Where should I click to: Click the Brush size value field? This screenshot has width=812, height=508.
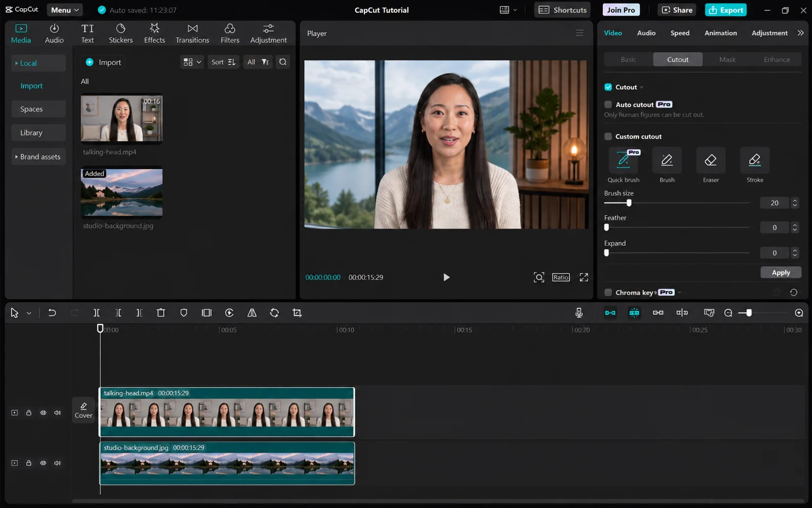pyautogui.click(x=774, y=203)
